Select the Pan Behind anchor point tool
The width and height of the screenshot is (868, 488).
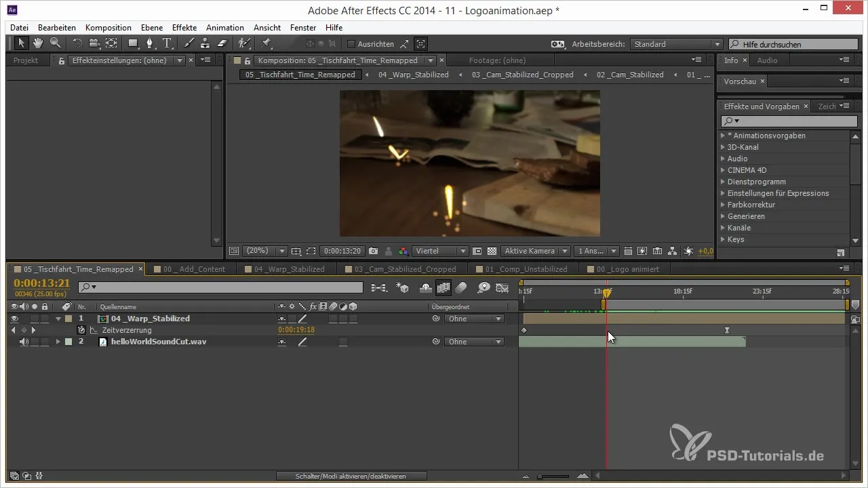click(x=111, y=43)
